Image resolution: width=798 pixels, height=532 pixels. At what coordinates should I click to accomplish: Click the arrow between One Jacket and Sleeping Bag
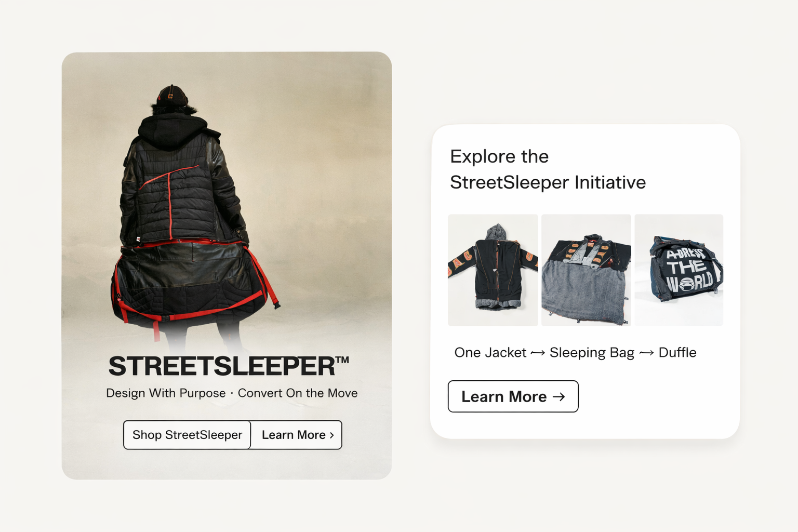coord(538,353)
